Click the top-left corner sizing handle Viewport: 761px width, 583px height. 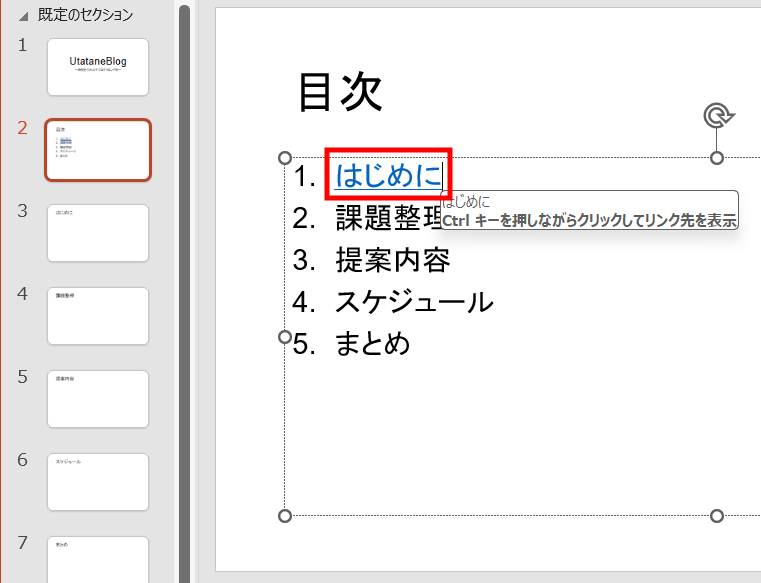click(285, 158)
